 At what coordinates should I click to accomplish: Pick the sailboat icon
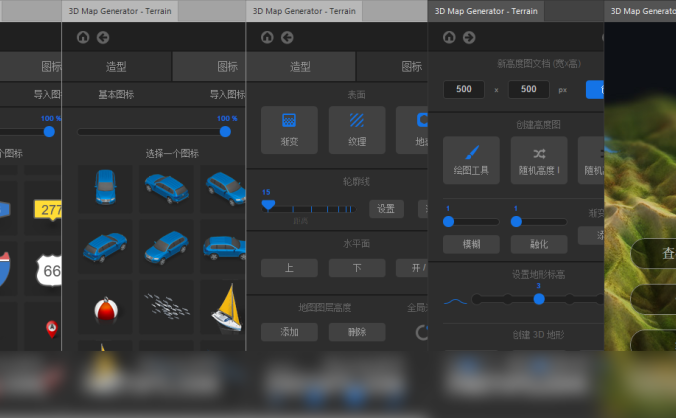(225, 307)
